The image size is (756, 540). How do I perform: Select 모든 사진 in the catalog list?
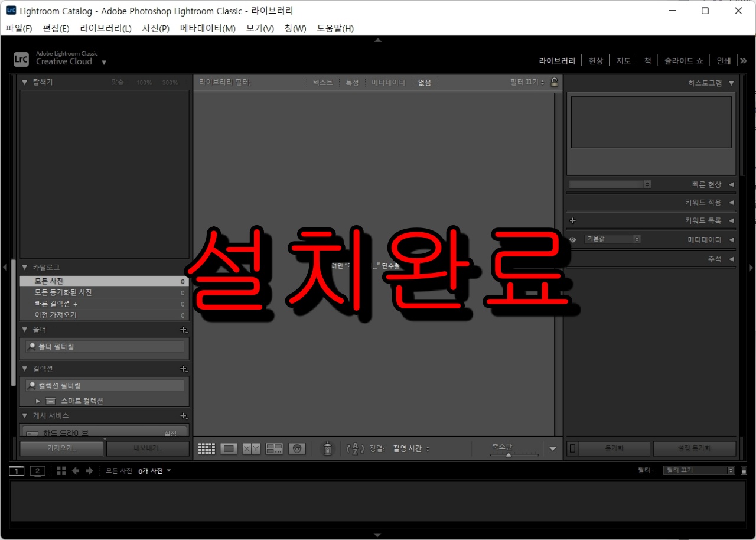point(47,281)
